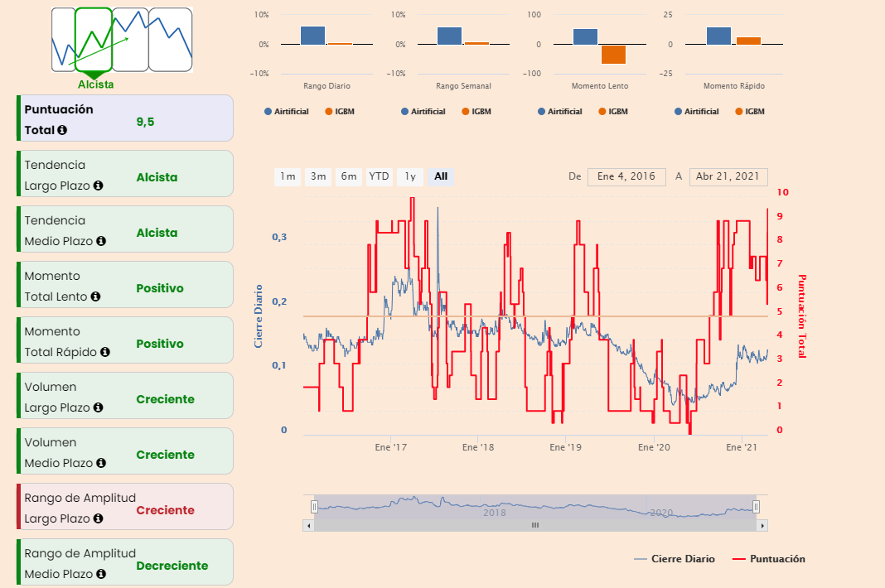Click the Rango Diario chart label

point(326,86)
